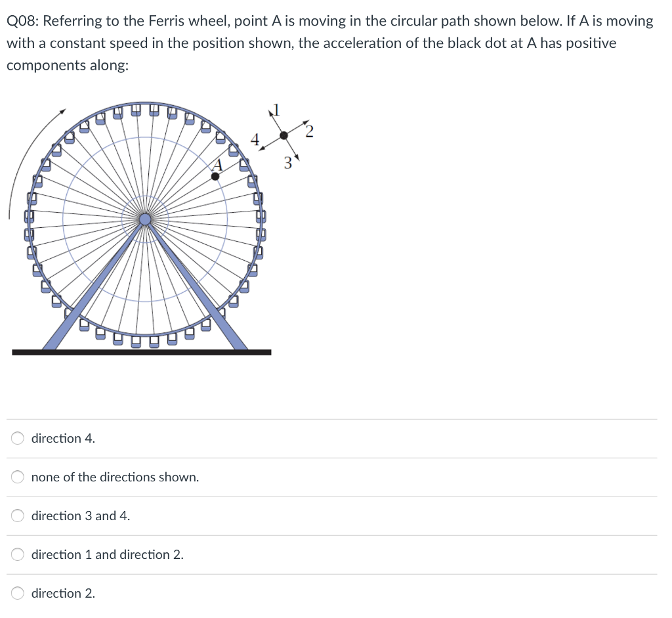Click the black ground bar under the wheel
The image size is (672, 618).
pos(141,352)
